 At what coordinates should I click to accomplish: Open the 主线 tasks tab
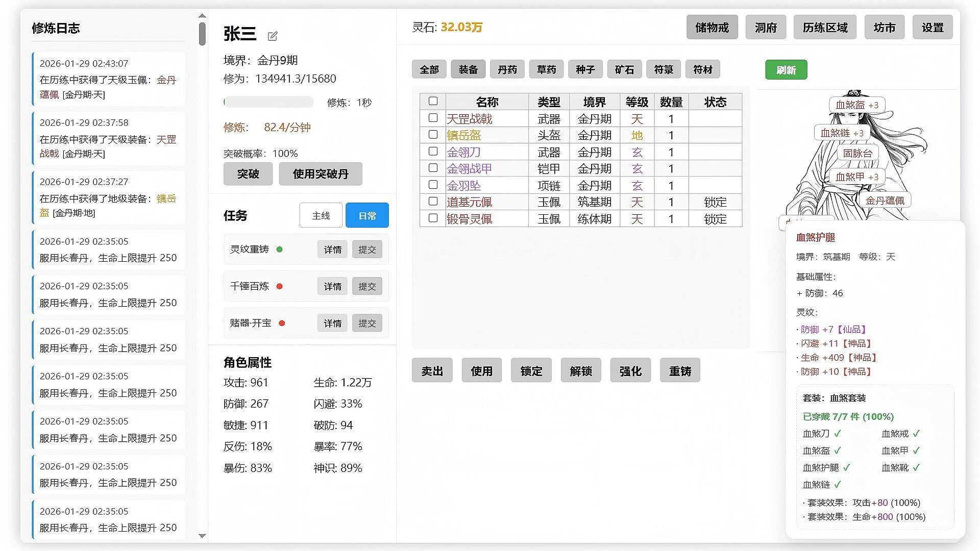(x=321, y=215)
